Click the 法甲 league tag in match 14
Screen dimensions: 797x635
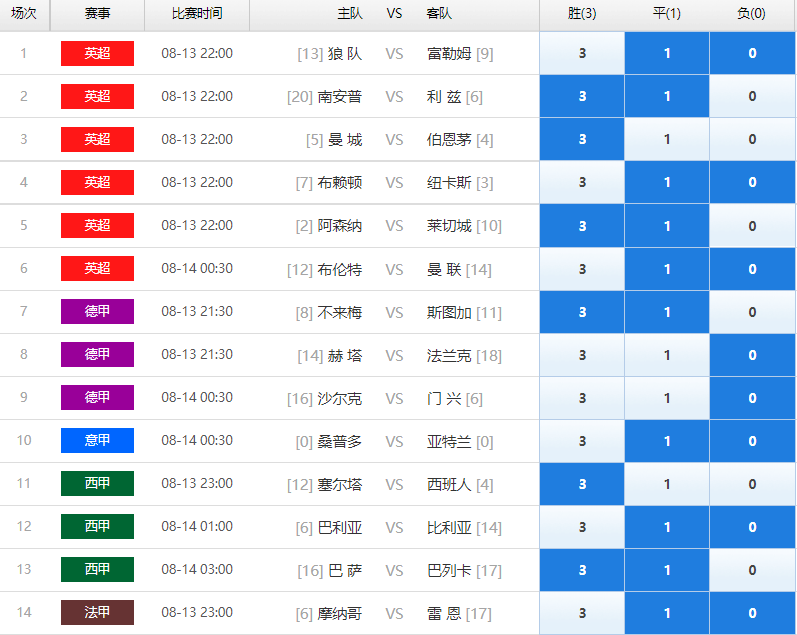pos(97,612)
